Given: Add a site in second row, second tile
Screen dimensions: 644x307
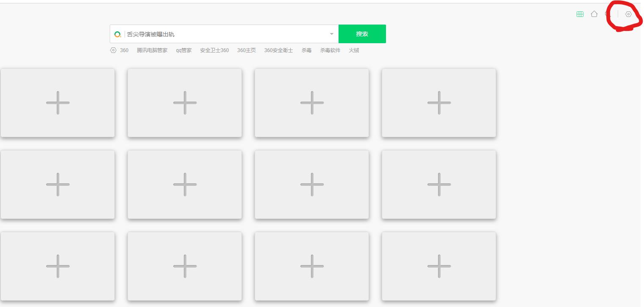Looking at the screenshot, I should (x=185, y=184).
